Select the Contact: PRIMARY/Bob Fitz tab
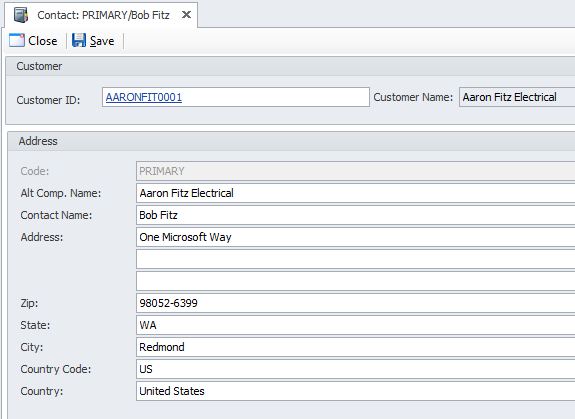Viewport: 575px width, 419px height. coord(103,15)
